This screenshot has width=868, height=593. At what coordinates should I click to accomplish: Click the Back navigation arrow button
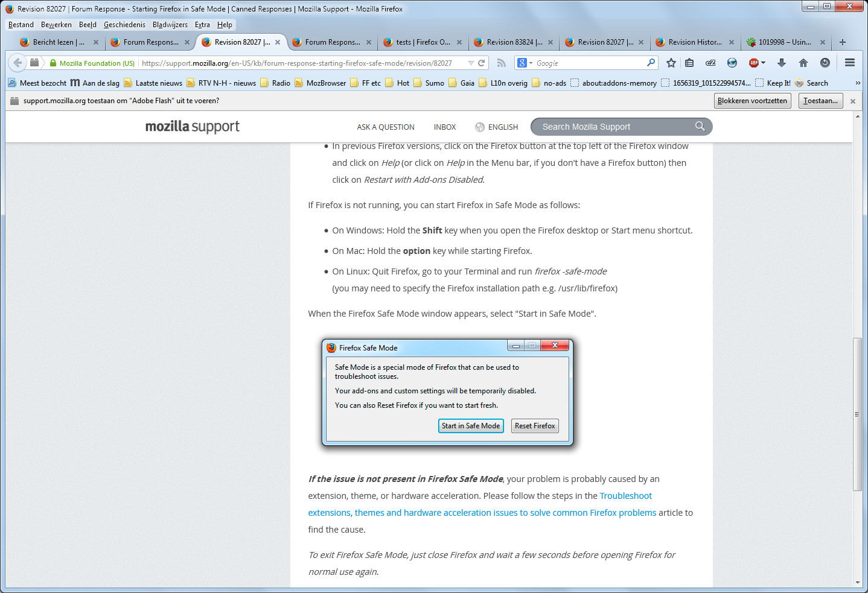click(18, 63)
